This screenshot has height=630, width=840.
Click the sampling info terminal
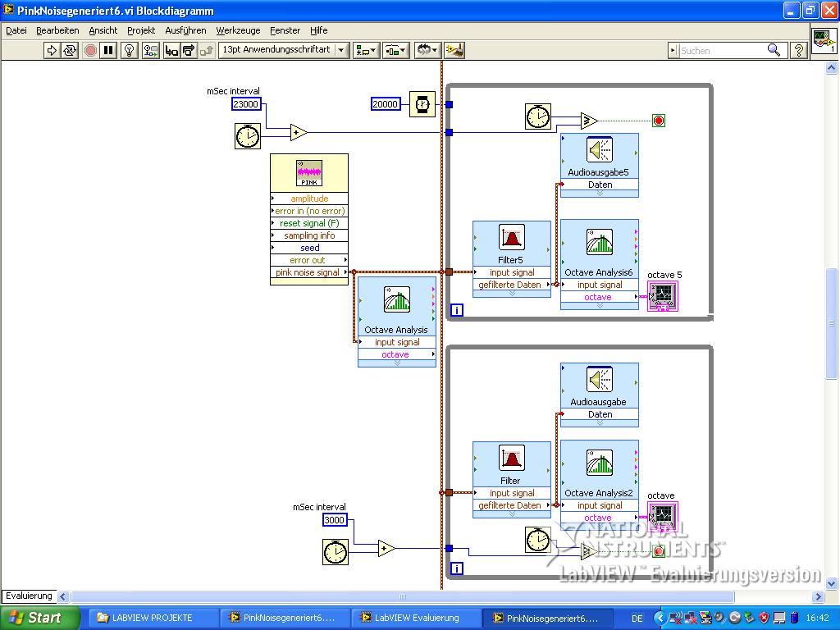pos(309,235)
